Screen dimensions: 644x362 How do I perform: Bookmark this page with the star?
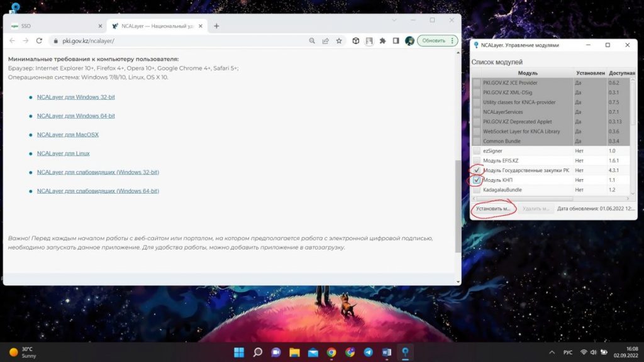point(339,41)
